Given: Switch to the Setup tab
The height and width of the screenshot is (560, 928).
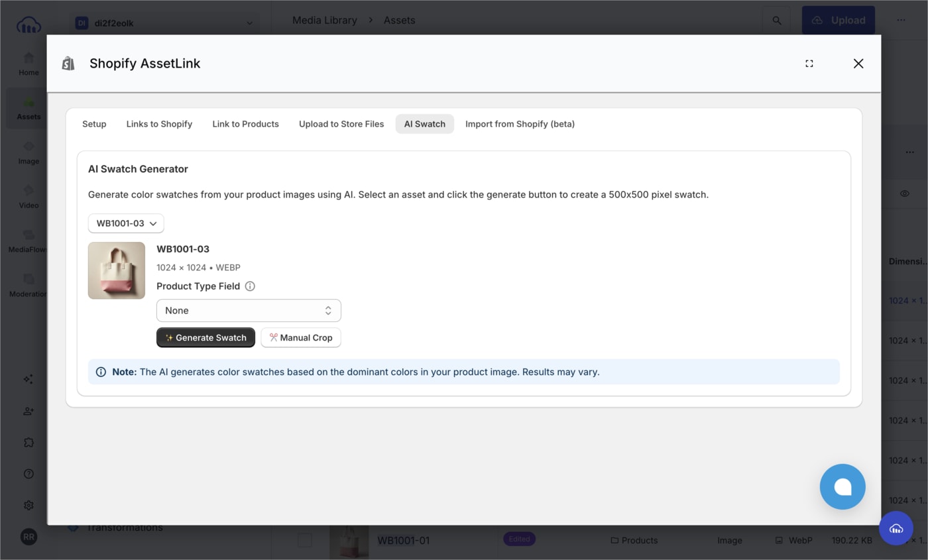Looking at the screenshot, I should (x=94, y=124).
